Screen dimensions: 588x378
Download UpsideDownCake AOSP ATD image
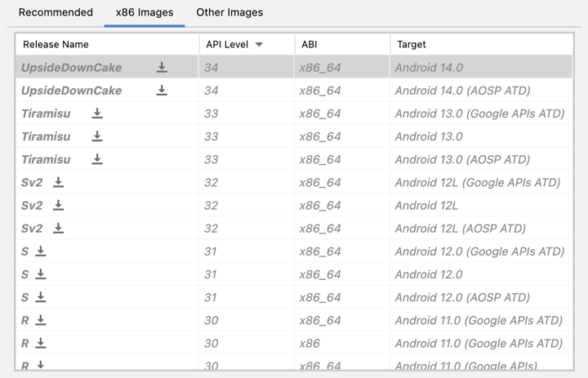(162, 91)
